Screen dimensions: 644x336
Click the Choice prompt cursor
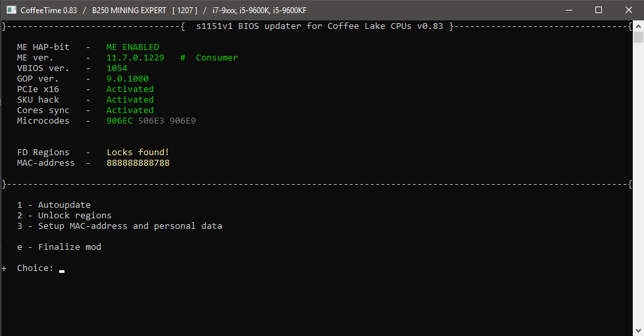[x=62, y=271]
